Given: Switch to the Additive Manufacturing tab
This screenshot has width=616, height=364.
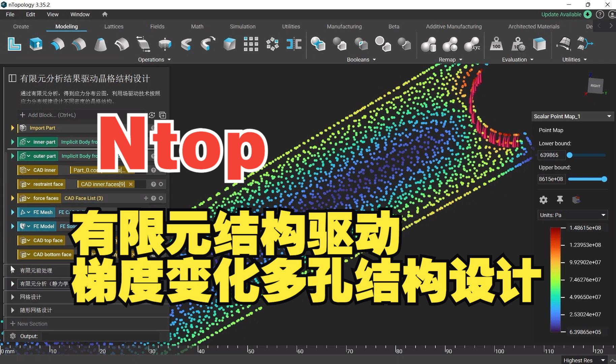Looking at the screenshot, I should [454, 26].
